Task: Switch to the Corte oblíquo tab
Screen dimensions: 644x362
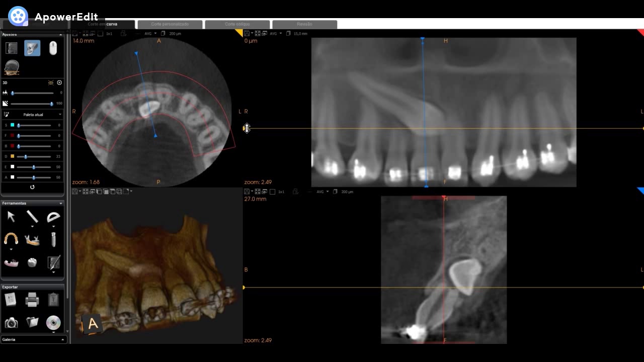Action: click(237, 24)
